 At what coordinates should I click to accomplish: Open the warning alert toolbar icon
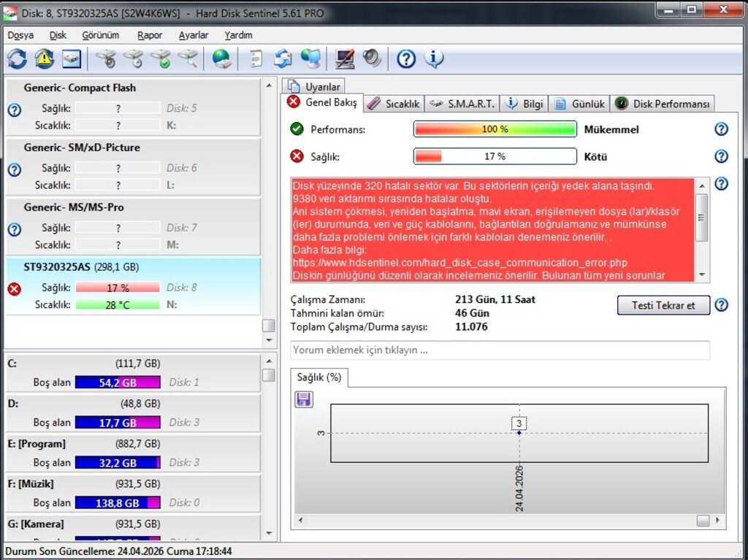point(44,59)
